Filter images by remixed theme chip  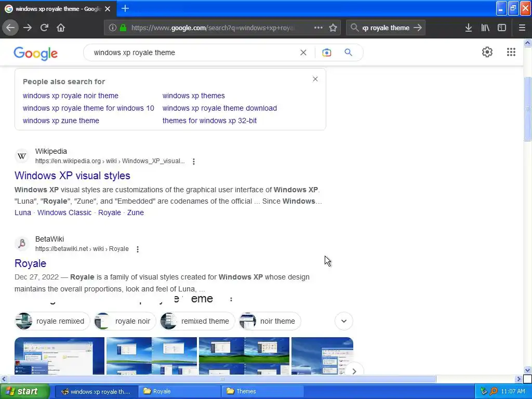tap(197, 321)
